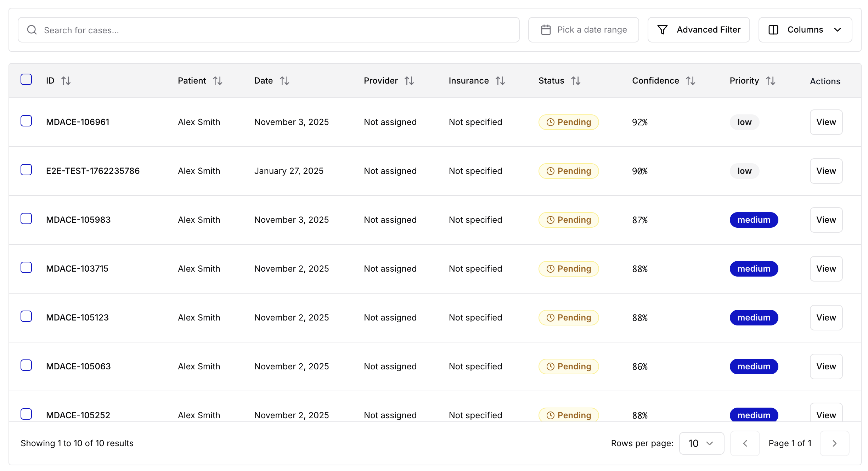This screenshot has width=868, height=471.
Task: Click the Search for cases field
Action: 269,30
